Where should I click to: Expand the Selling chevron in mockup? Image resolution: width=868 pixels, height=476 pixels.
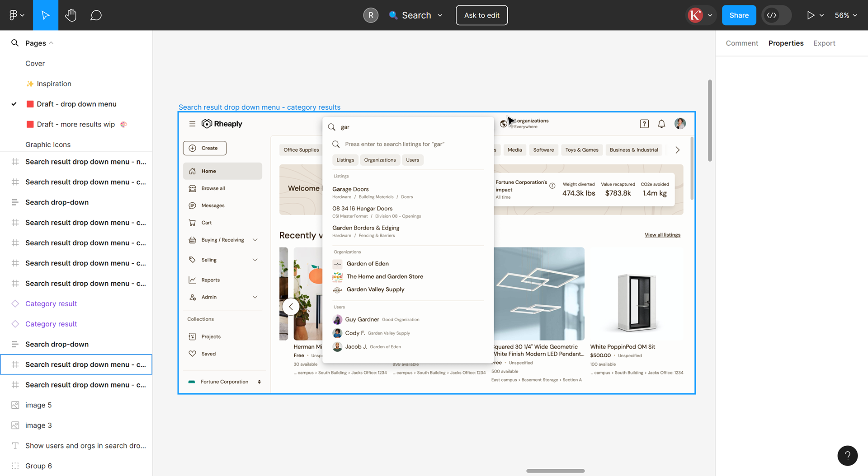tap(255, 260)
